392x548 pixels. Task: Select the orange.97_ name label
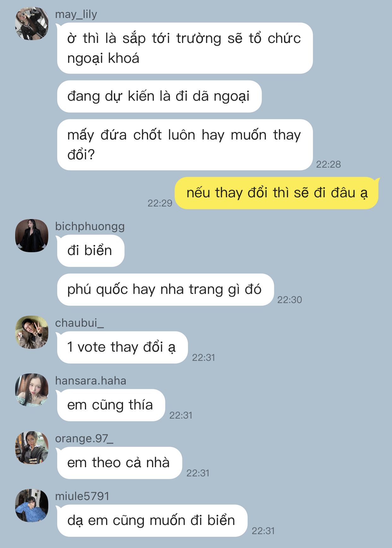(x=84, y=439)
